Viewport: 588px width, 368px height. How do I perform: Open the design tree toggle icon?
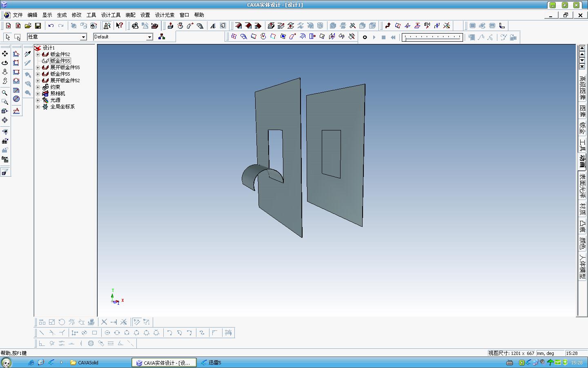(x=107, y=26)
